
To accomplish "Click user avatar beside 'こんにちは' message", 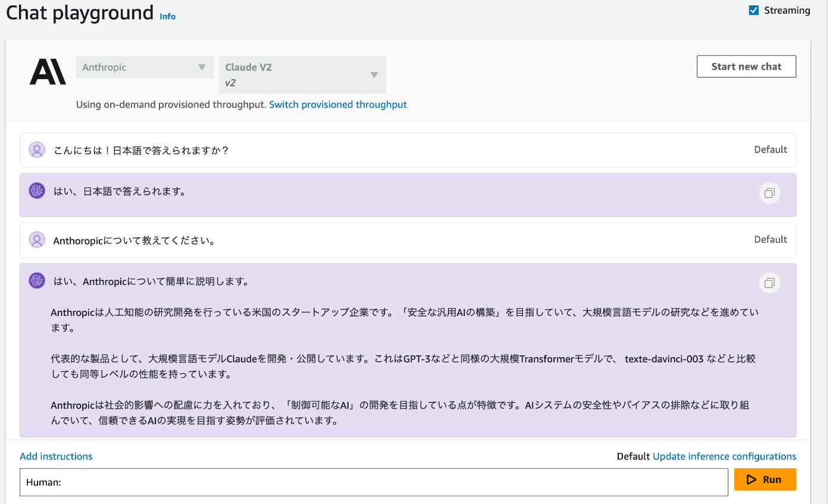I will 37,150.
